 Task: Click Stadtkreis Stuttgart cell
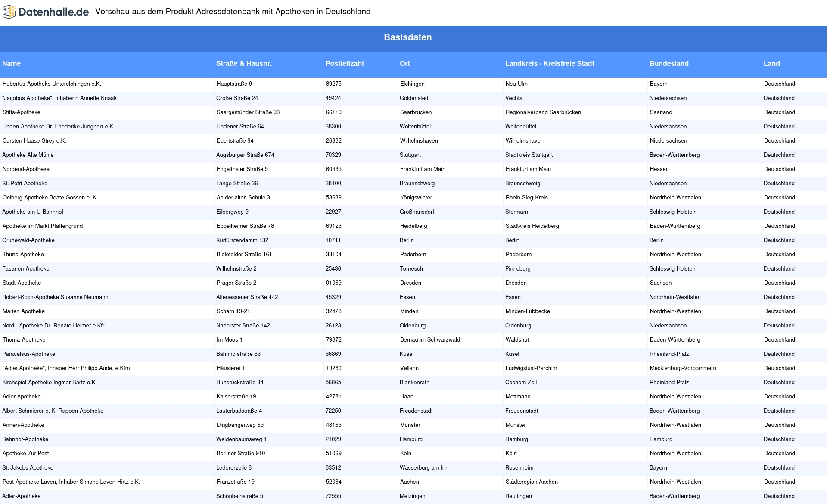pyautogui.click(x=529, y=155)
